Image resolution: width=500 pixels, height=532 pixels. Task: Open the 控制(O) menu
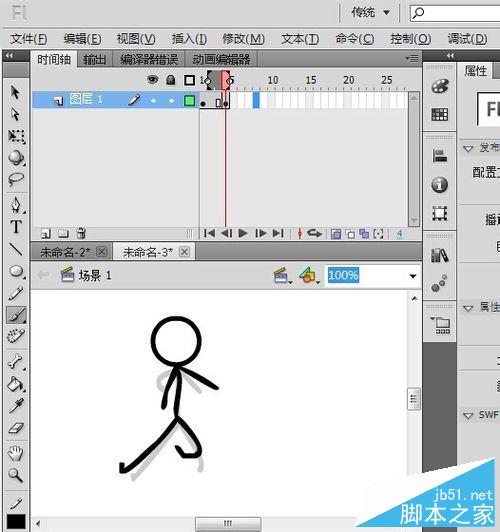410,39
